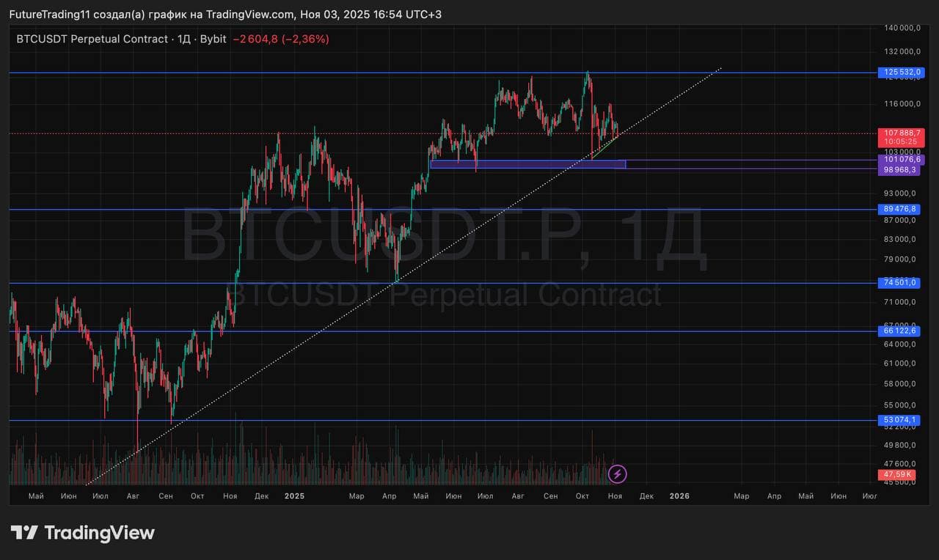The width and height of the screenshot is (939, 560).
Task: Click the 53 074,1 support level label
Action: (899, 420)
